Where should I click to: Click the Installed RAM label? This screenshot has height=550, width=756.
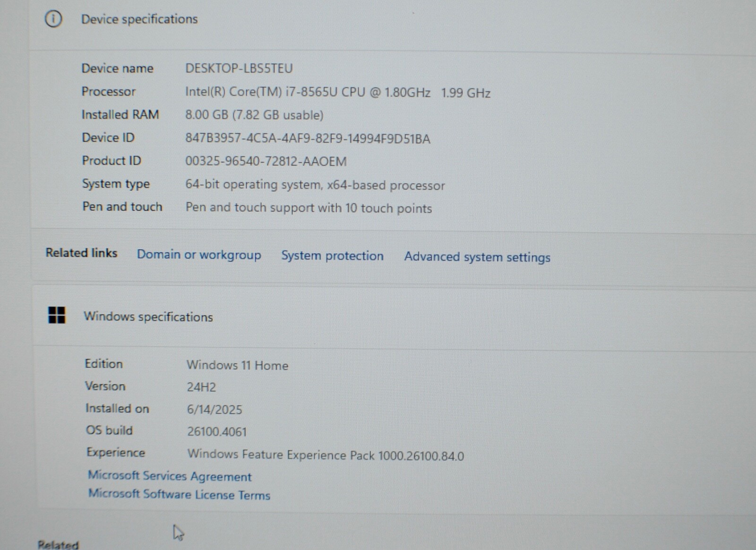click(120, 114)
